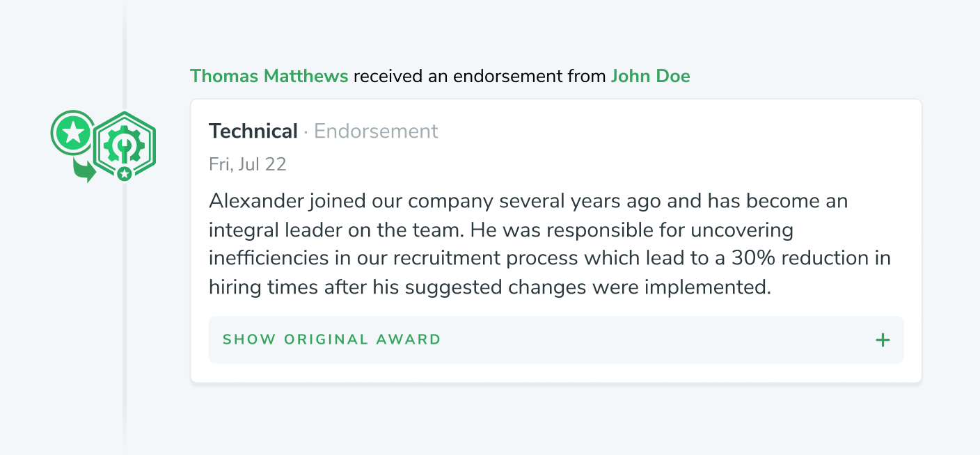Click the grey Endorsement type label

pos(376,131)
